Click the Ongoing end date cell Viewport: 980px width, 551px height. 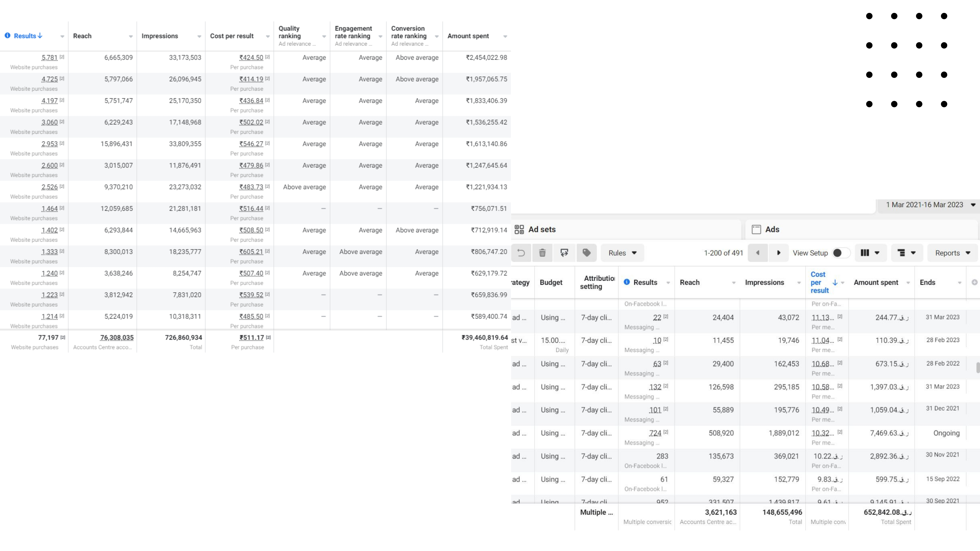pos(946,433)
